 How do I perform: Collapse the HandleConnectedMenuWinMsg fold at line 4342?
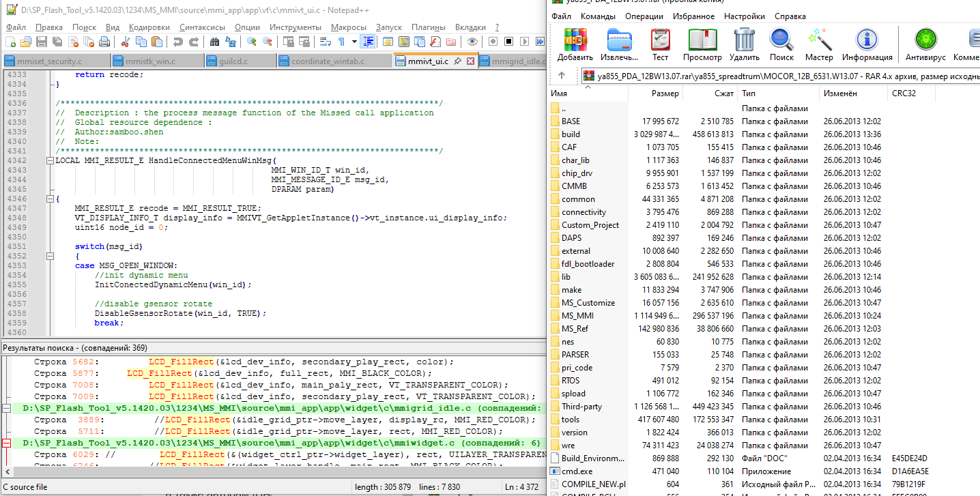point(50,161)
